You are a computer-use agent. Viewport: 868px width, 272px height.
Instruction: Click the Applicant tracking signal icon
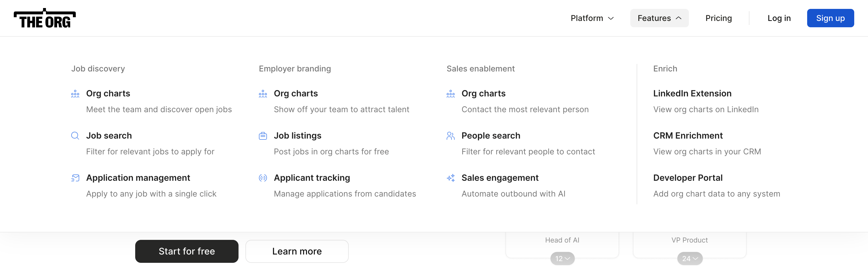(x=263, y=178)
